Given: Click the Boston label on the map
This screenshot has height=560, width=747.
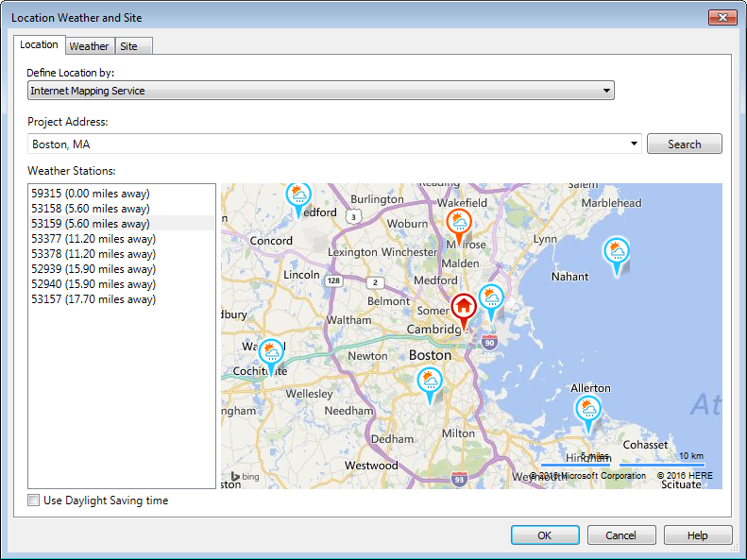Looking at the screenshot, I should coord(430,355).
